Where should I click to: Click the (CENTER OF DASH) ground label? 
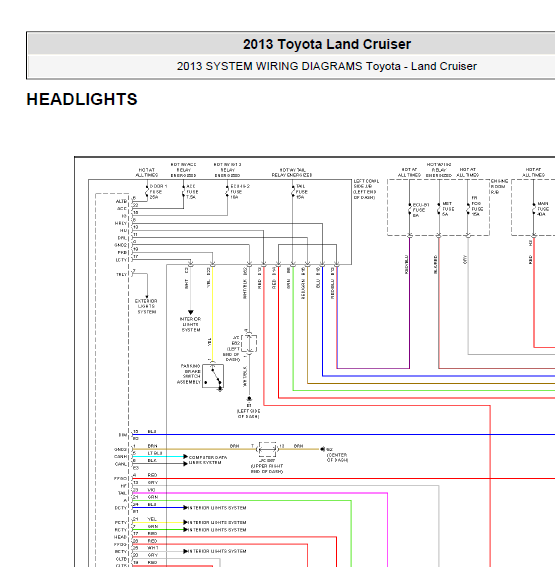(x=337, y=457)
